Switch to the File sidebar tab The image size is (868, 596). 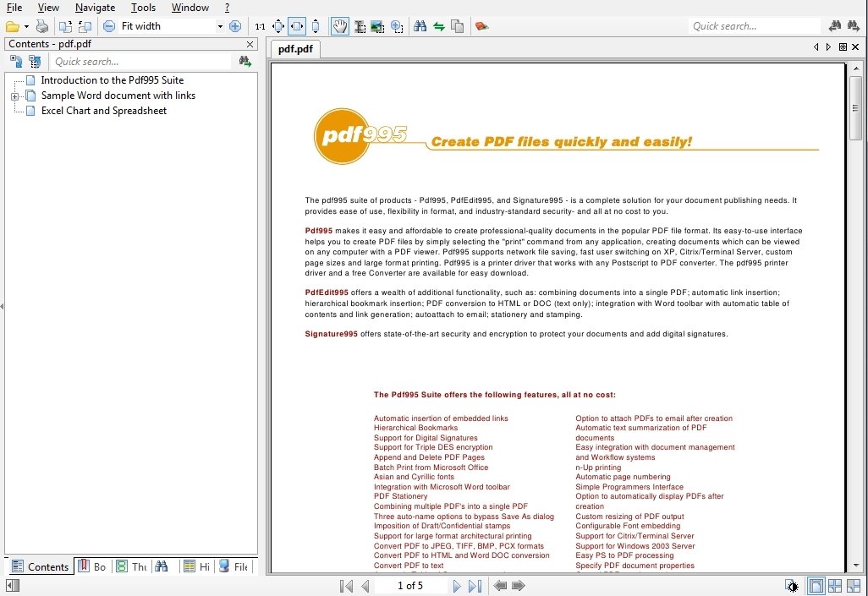[233, 566]
